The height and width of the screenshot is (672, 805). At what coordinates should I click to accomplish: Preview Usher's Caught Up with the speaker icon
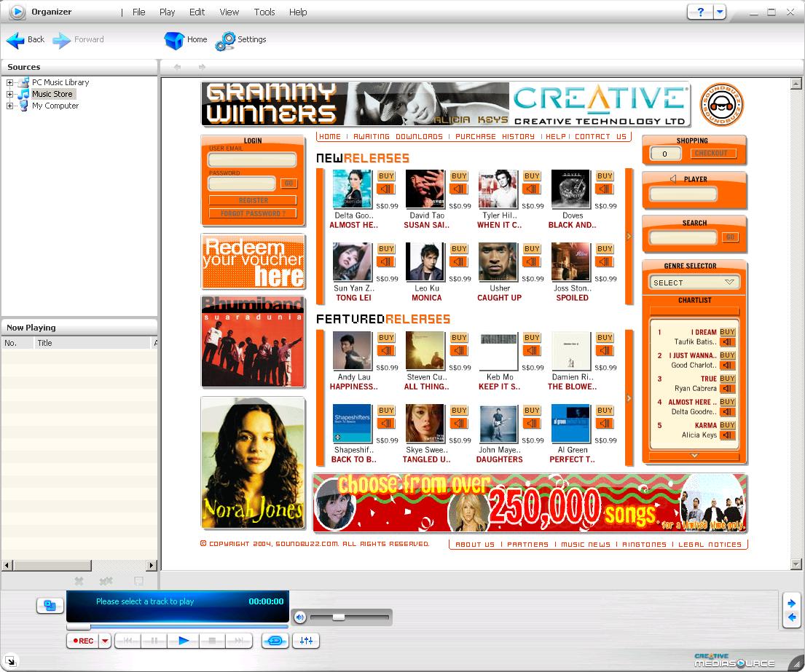click(x=531, y=262)
